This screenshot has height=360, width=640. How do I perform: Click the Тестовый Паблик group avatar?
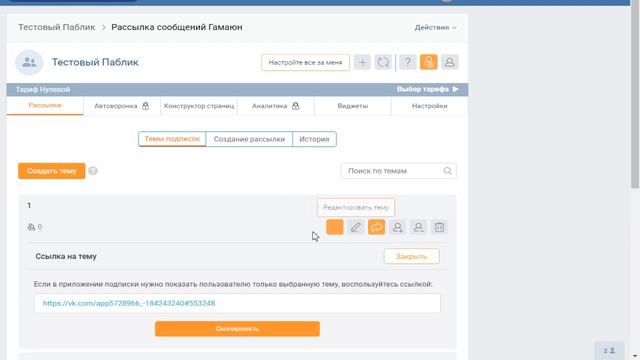click(29, 62)
